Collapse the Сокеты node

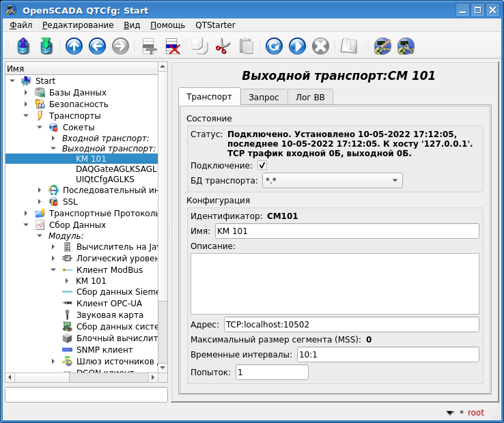[40, 127]
